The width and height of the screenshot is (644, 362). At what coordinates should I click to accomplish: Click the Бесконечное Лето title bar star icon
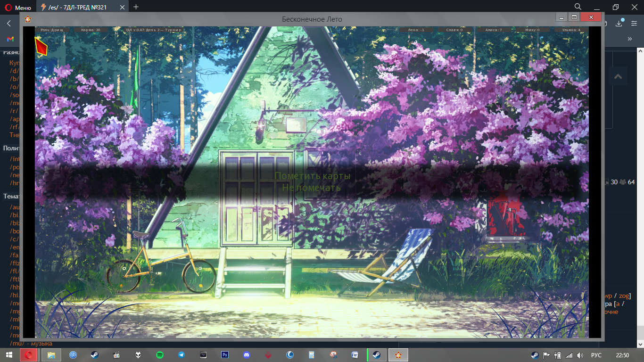point(28,19)
